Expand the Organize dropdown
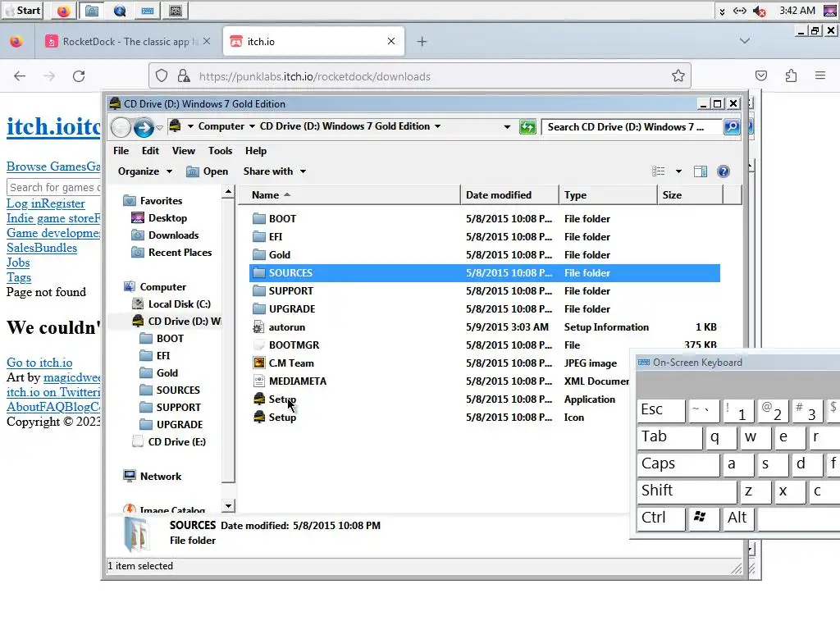Image resolution: width=840 pixels, height=630 pixels. pos(145,171)
